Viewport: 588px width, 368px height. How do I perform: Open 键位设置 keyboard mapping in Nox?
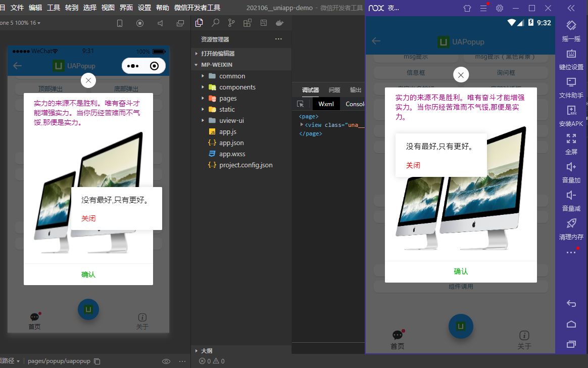click(571, 57)
